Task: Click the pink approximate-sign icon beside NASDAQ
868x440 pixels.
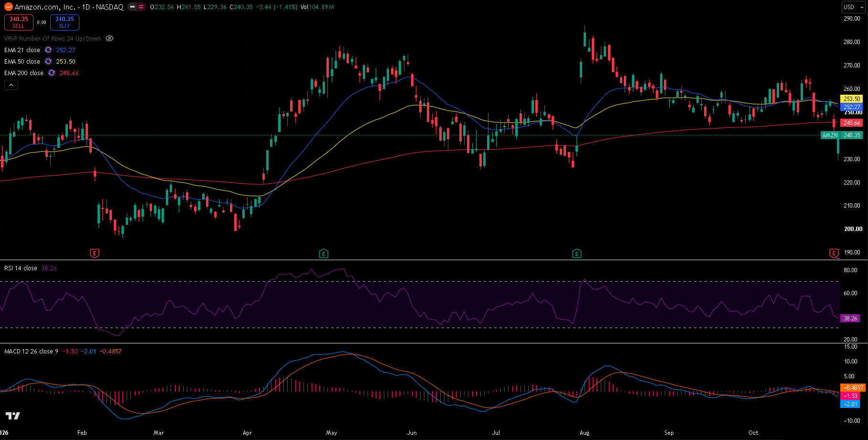Action: tap(141, 7)
